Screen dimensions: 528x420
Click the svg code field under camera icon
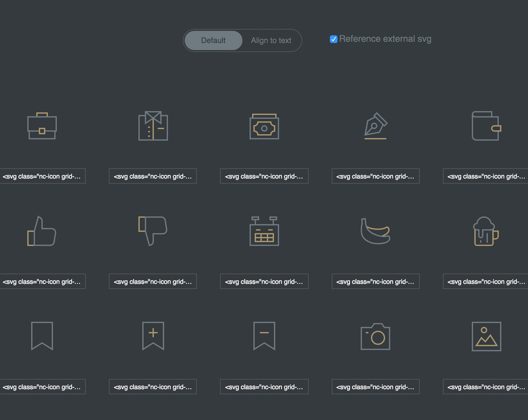(375, 387)
